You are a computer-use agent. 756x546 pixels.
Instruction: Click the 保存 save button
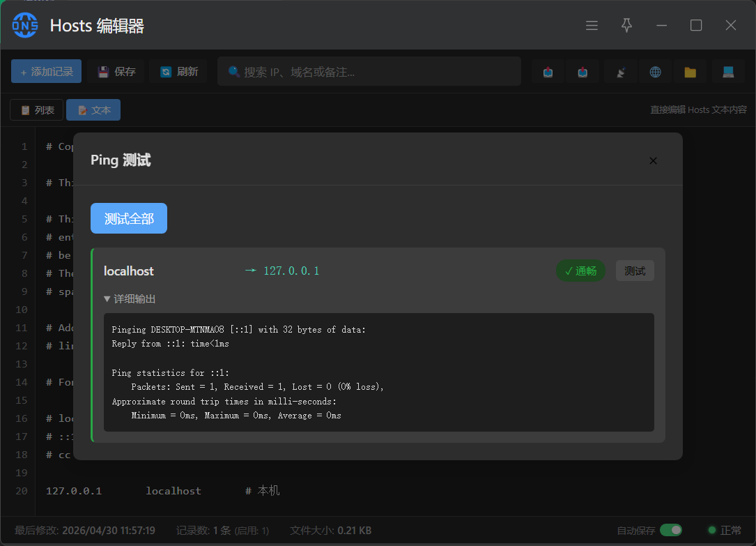tap(116, 71)
